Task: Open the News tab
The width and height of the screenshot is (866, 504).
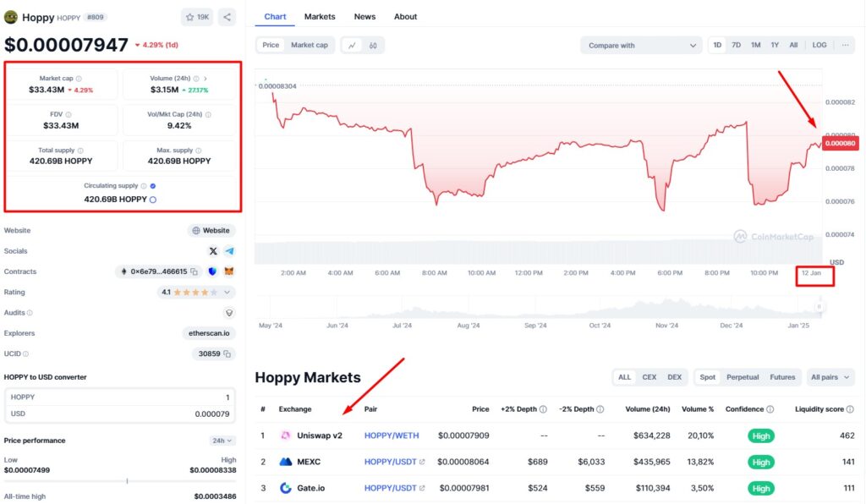Action: [x=364, y=16]
